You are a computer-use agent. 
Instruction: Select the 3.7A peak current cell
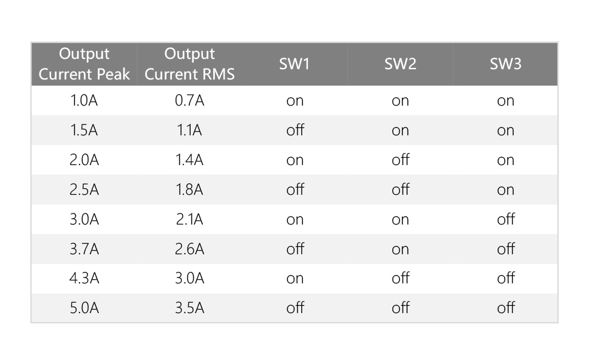coord(84,249)
